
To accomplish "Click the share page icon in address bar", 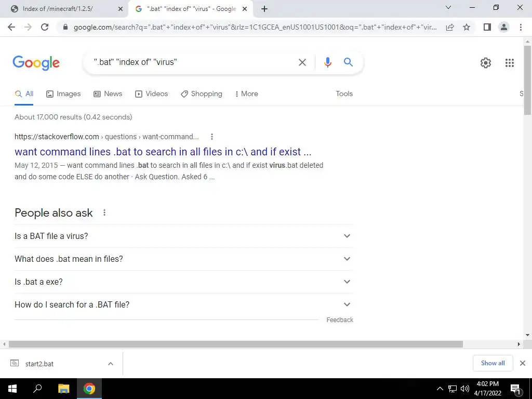I will point(450,27).
